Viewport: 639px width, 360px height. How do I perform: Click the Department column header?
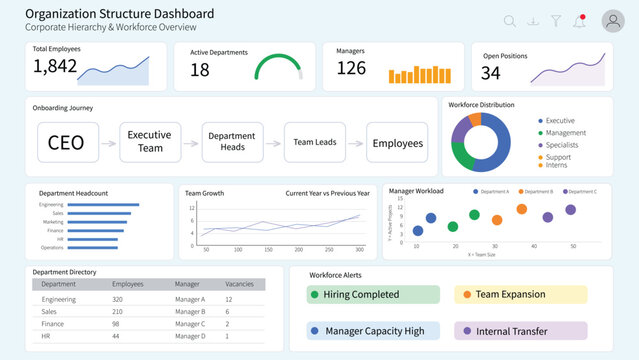click(x=58, y=284)
